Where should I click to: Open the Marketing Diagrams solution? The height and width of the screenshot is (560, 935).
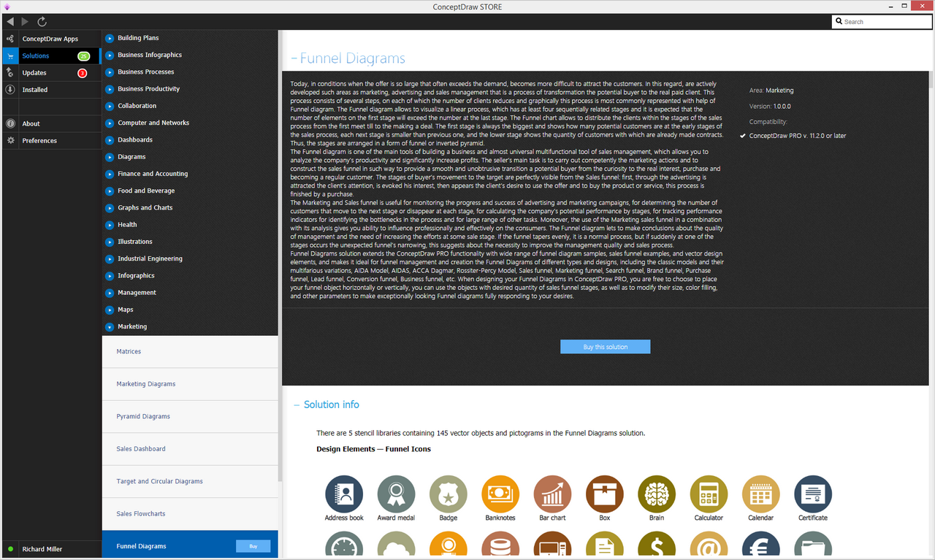click(190, 384)
